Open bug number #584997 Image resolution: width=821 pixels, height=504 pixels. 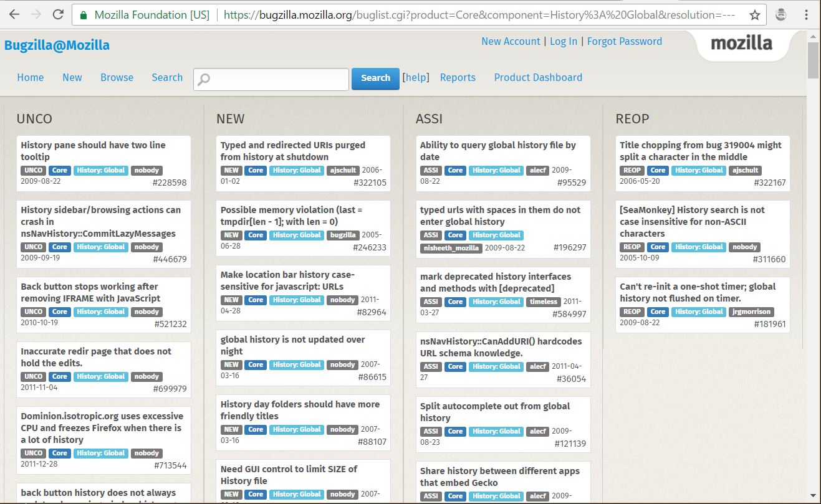pos(569,314)
